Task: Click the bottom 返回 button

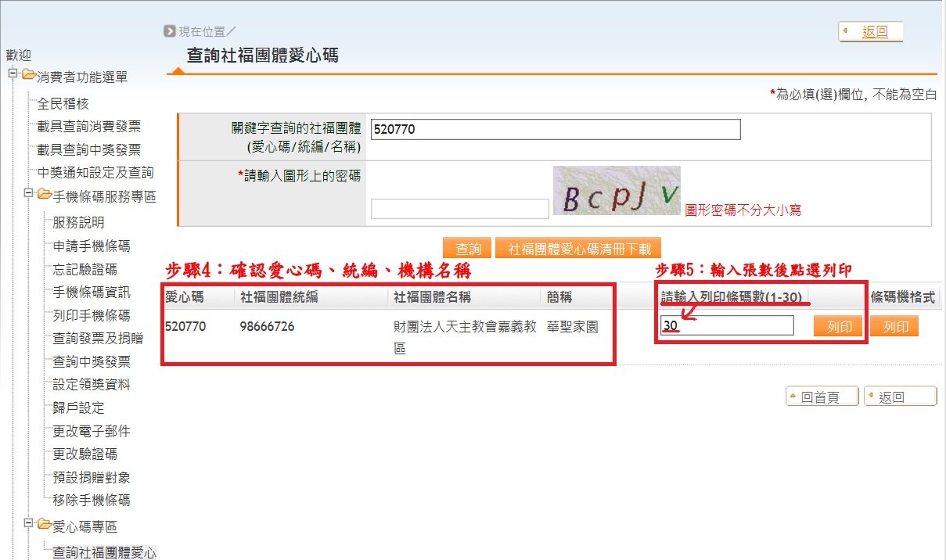Action: click(900, 397)
